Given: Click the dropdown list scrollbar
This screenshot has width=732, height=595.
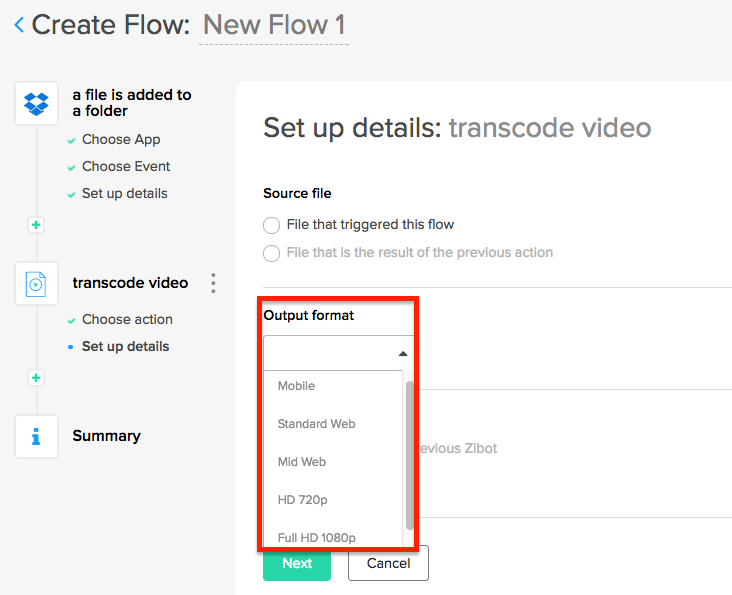Looking at the screenshot, I should pyautogui.click(x=409, y=455).
